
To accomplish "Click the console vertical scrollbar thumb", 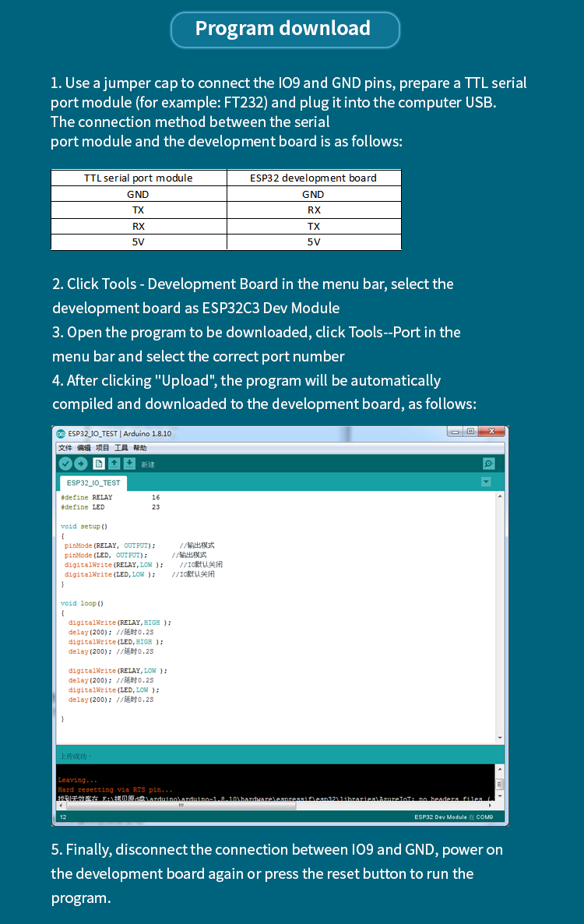I will click(500, 784).
